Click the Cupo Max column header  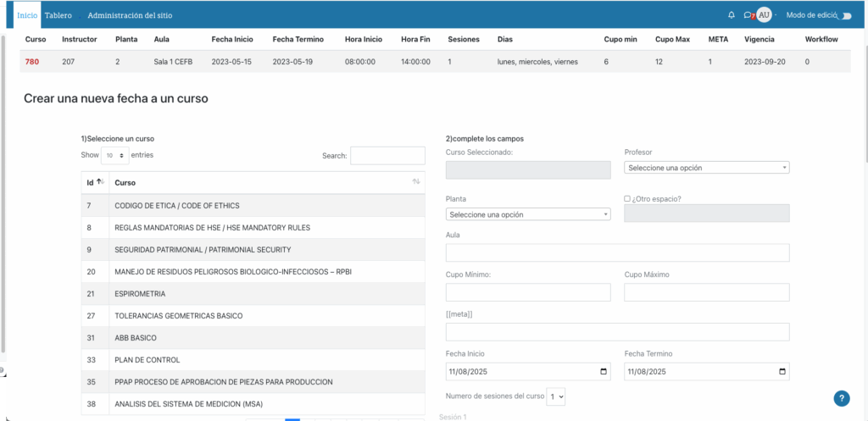672,39
